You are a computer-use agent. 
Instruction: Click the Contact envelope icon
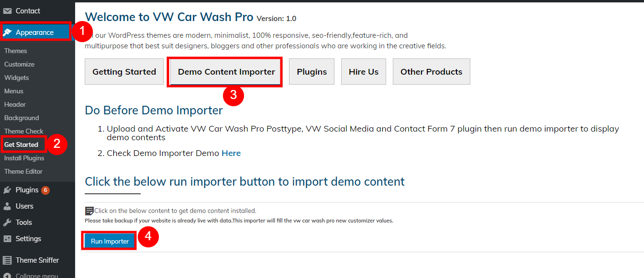(x=7, y=11)
